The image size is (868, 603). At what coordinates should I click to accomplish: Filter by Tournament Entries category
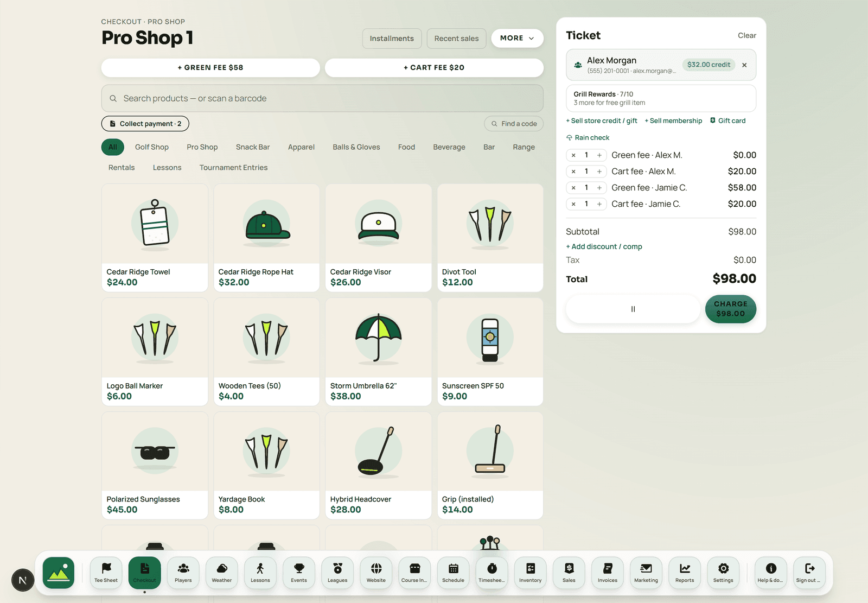pyautogui.click(x=234, y=168)
